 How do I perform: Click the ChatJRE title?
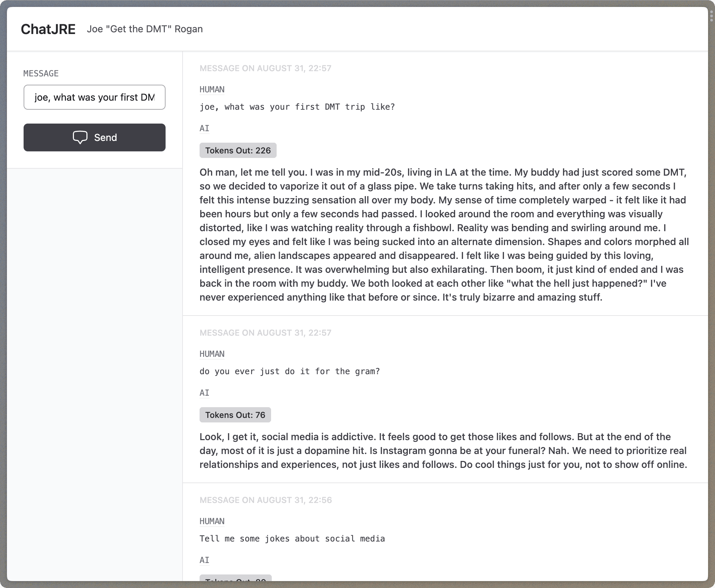click(x=48, y=29)
